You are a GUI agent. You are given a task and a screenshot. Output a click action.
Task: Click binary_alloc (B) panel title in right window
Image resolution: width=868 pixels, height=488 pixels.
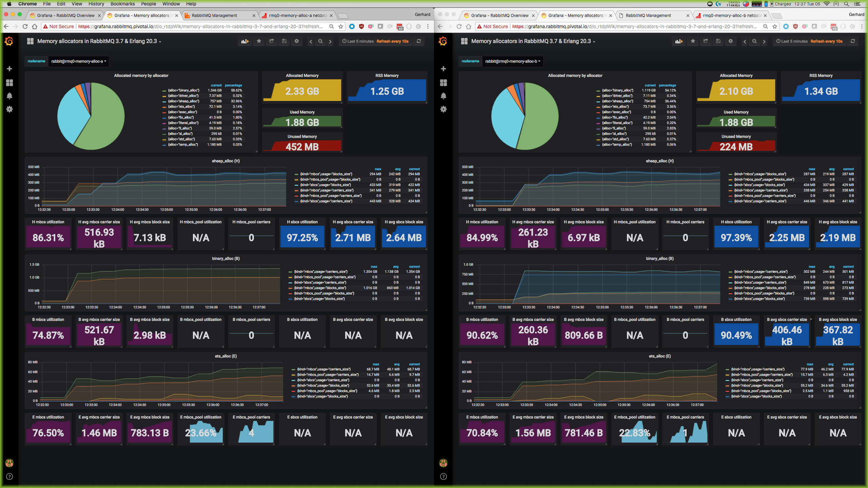pos(660,259)
